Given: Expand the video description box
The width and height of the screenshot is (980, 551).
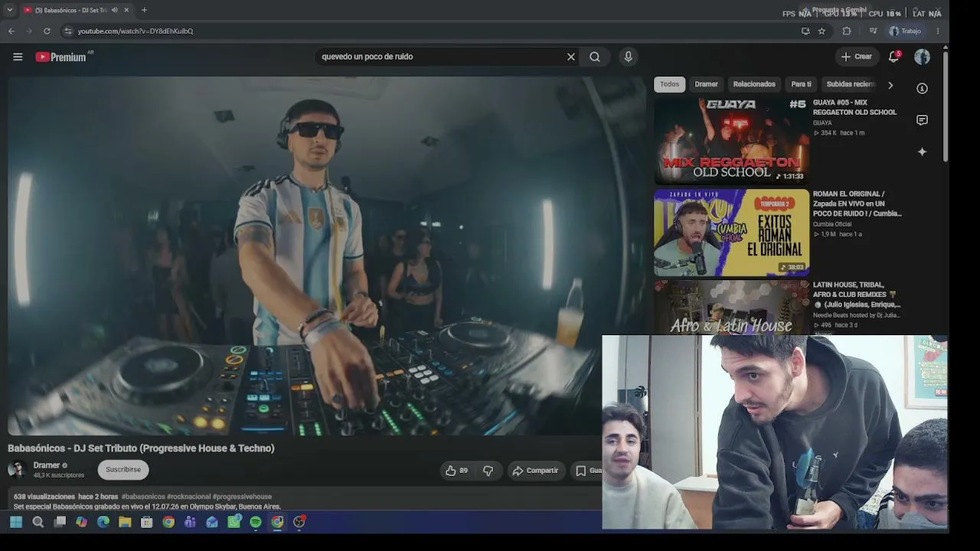Looking at the screenshot, I should 305,500.
